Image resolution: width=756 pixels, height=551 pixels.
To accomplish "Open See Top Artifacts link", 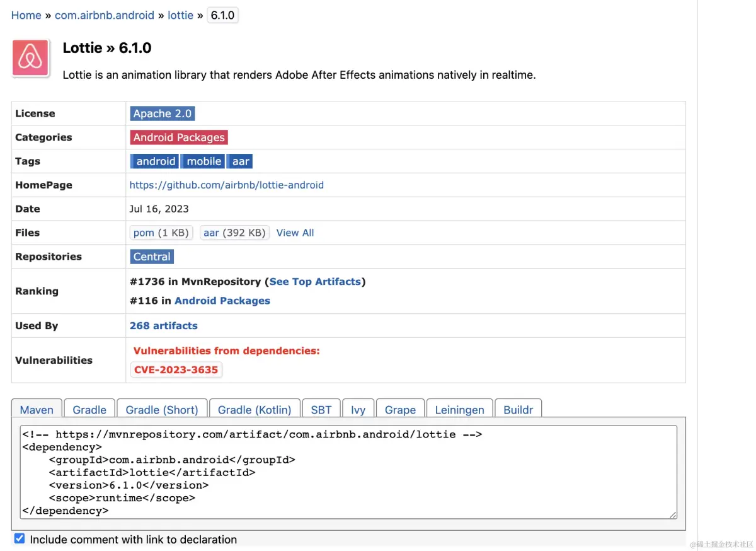I will 315,282.
